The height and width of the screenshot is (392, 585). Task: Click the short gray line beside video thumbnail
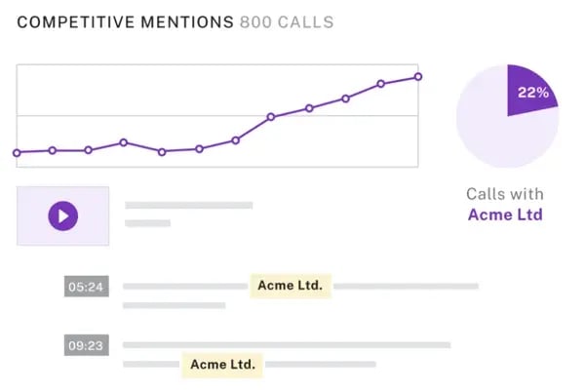148,223
